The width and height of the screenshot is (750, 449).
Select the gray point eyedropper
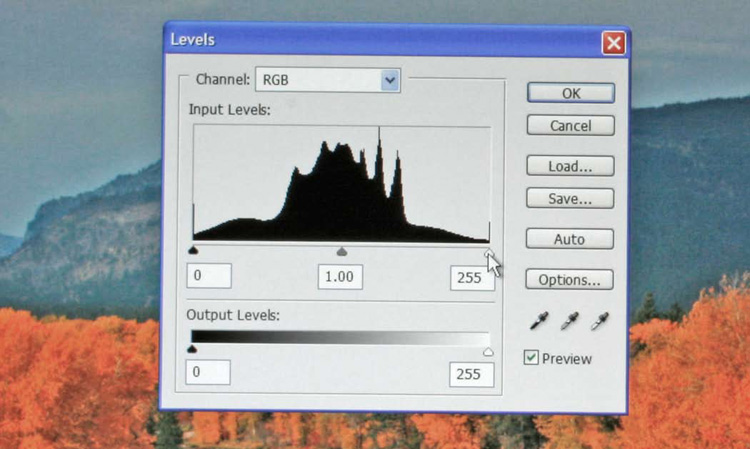click(x=570, y=321)
